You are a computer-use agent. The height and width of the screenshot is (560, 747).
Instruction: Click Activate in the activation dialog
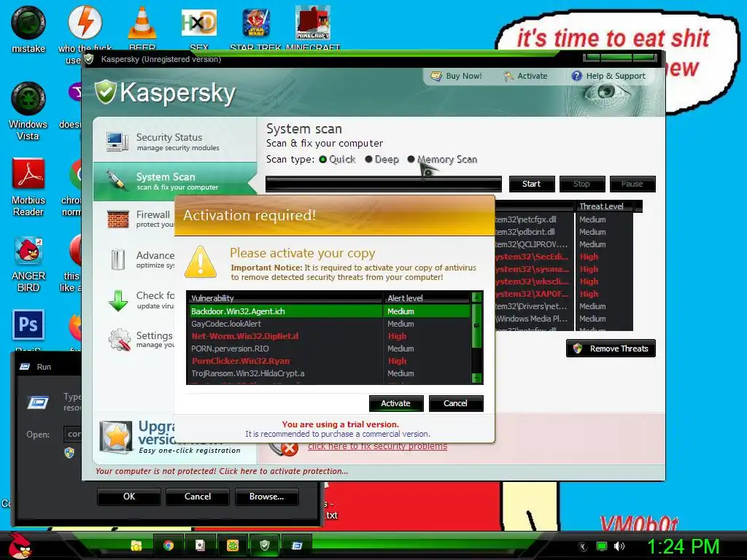396,403
